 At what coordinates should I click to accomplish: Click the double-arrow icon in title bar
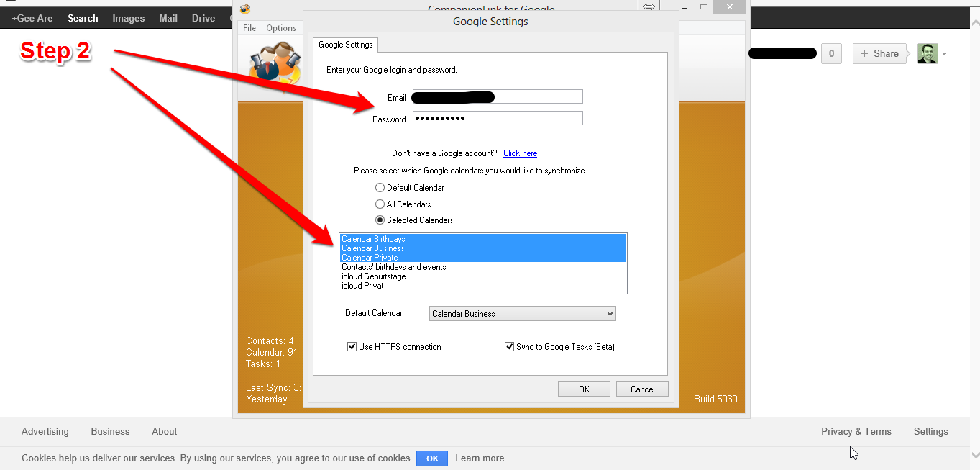[649, 7]
